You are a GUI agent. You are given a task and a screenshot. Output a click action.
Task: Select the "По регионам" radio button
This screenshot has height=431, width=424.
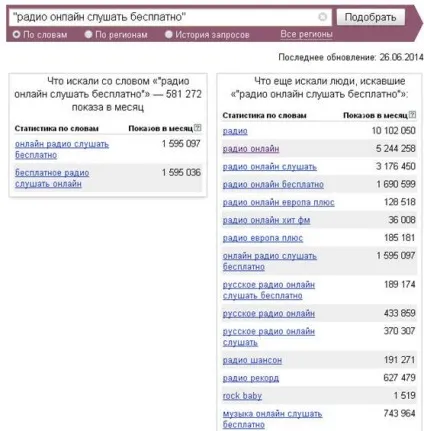click(x=88, y=34)
